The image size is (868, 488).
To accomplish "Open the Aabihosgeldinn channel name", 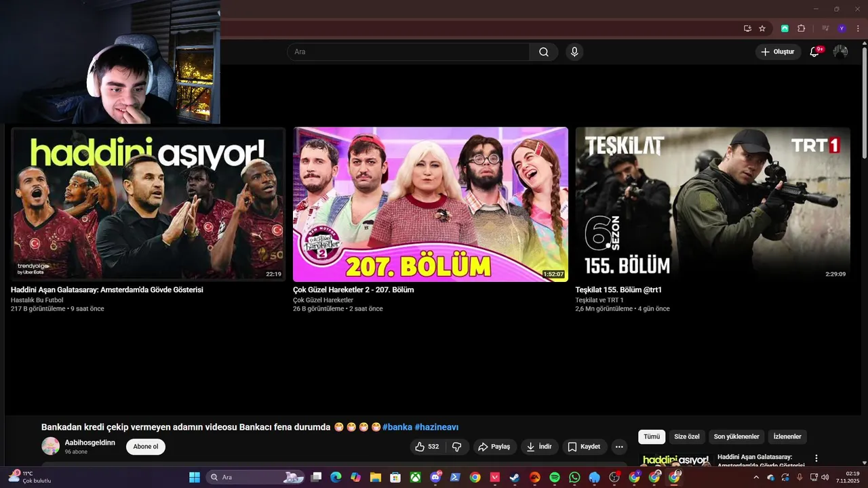I will click(90, 443).
